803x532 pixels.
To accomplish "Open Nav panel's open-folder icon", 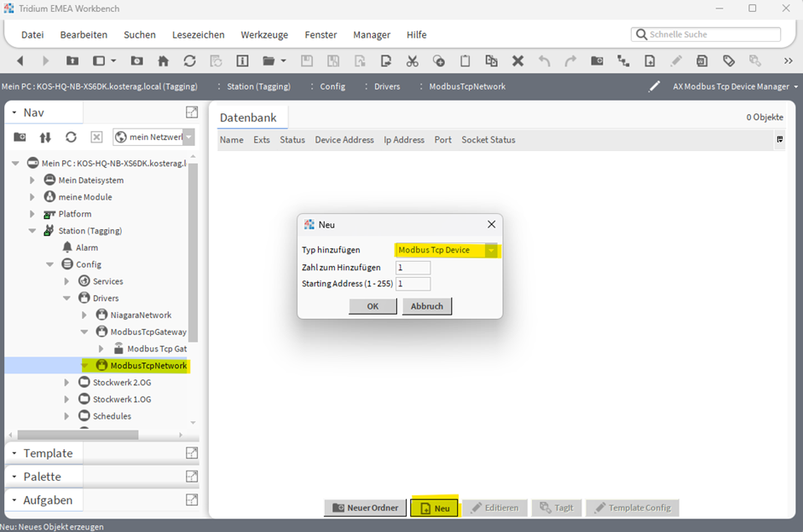I will 20,136.
